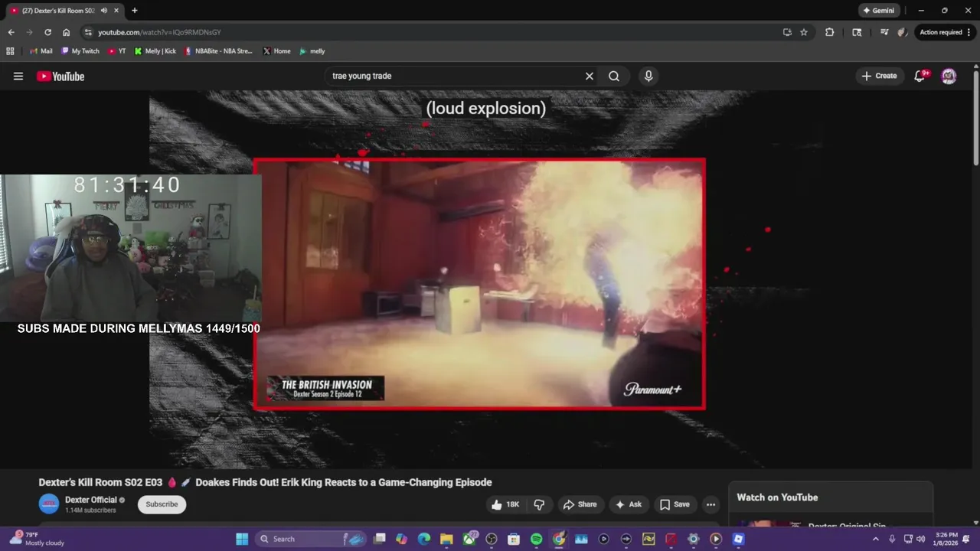Image resolution: width=980 pixels, height=551 pixels.
Task: Clear the search text with X
Action: point(590,76)
